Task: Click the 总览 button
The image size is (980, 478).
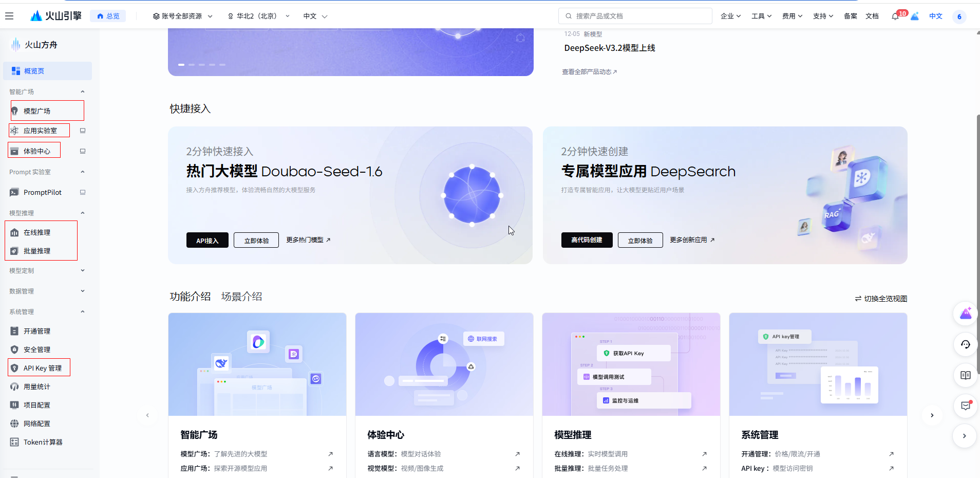Action: (x=108, y=16)
